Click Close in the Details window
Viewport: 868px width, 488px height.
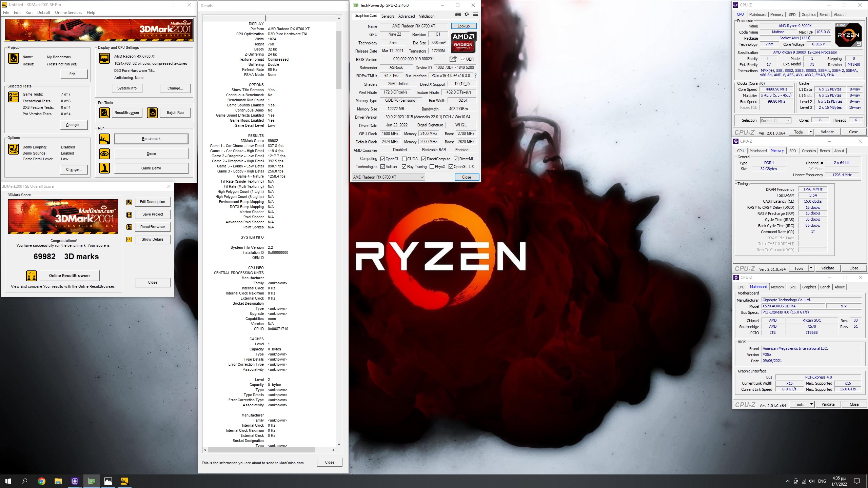[330, 463]
